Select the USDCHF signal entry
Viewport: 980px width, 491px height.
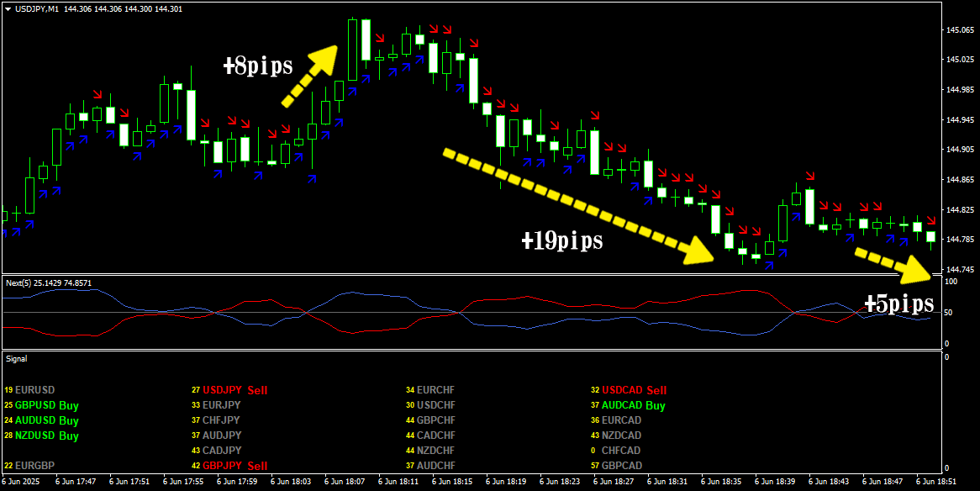[430, 405]
